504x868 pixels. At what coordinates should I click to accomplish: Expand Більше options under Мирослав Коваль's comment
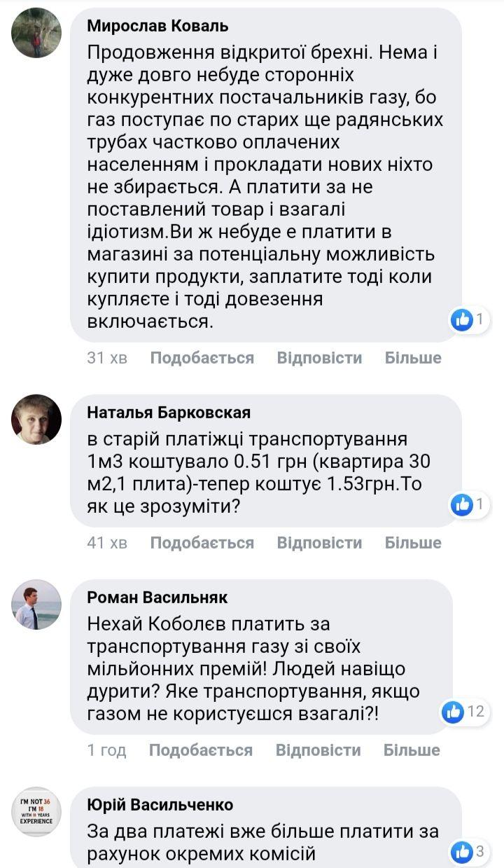tap(413, 358)
